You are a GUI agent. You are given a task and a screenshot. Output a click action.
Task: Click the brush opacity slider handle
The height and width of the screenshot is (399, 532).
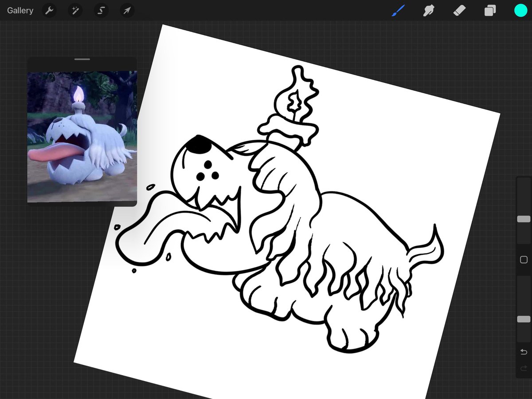524,319
